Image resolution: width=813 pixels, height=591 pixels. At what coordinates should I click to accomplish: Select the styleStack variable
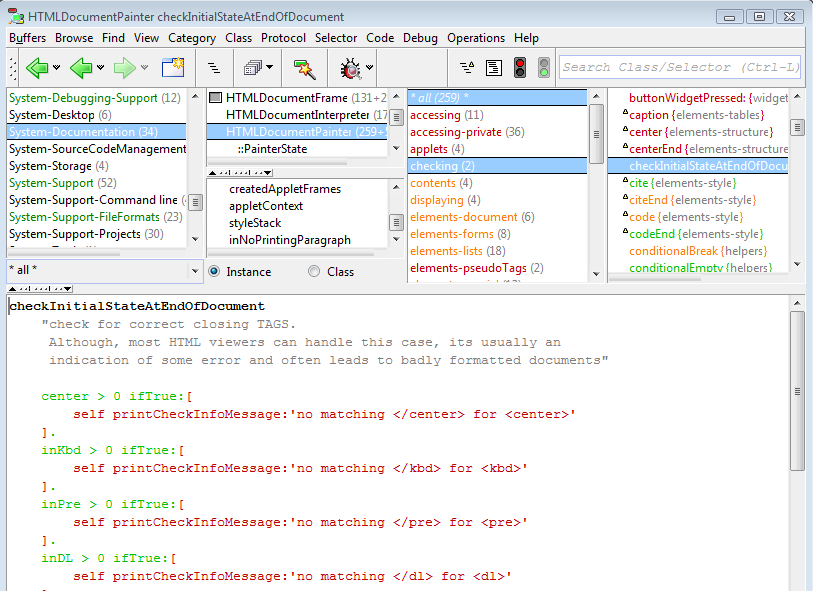pos(297,223)
